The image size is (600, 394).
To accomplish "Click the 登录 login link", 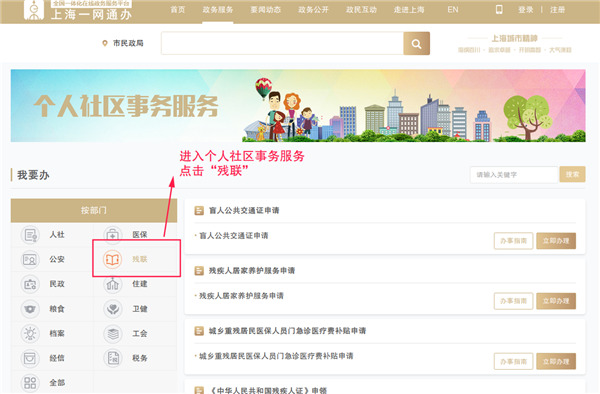I will [x=525, y=10].
